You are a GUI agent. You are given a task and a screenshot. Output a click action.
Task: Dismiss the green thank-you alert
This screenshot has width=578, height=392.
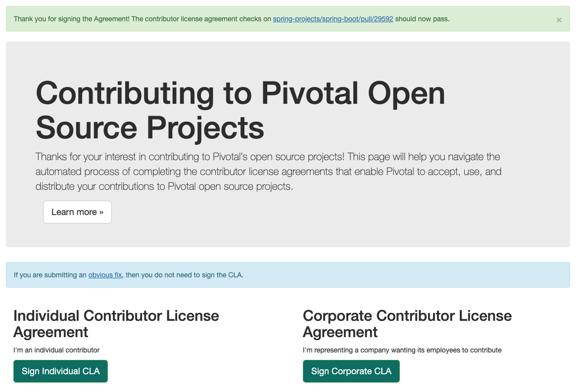559,20
